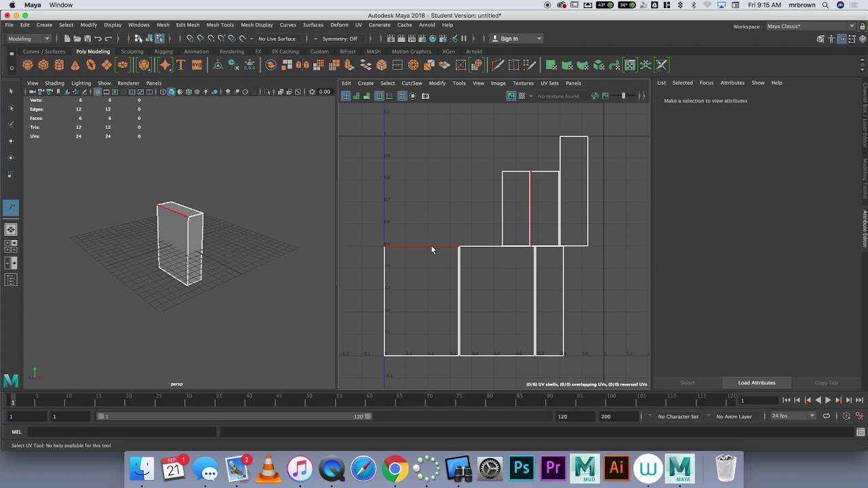The image size is (868, 488).
Task: Open the No Anim Layer dropdown
Action: point(738,416)
